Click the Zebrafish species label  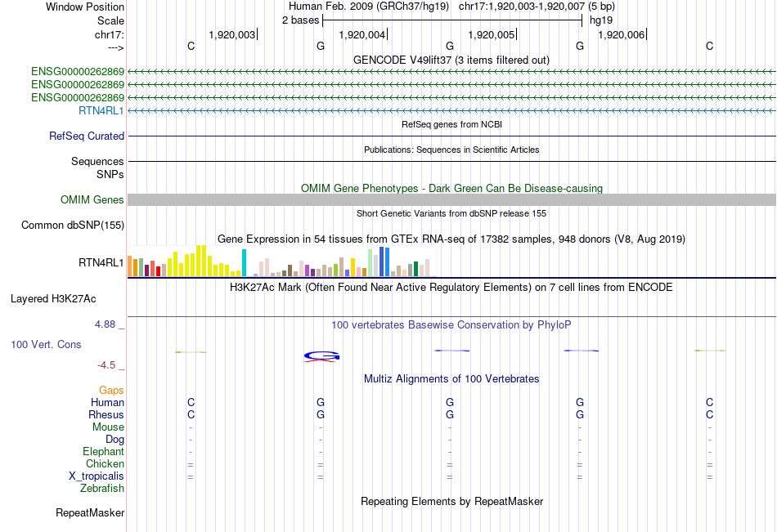[102, 488]
